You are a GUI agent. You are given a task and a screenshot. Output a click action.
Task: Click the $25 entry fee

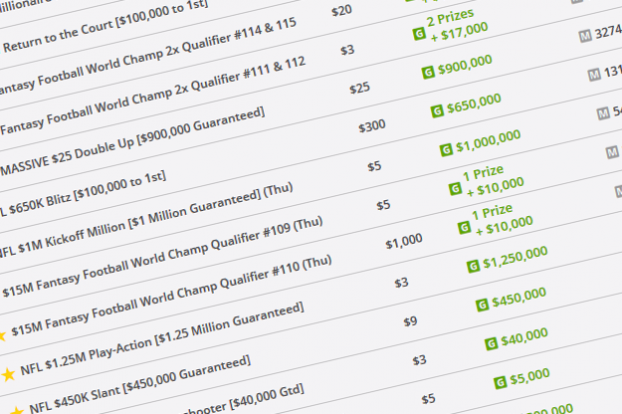tap(359, 88)
